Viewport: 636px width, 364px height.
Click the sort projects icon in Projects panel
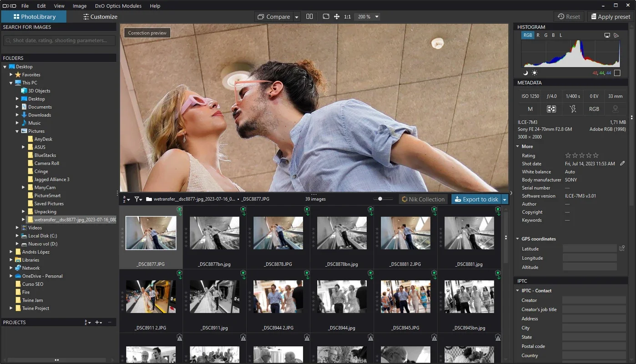tap(87, 322)
